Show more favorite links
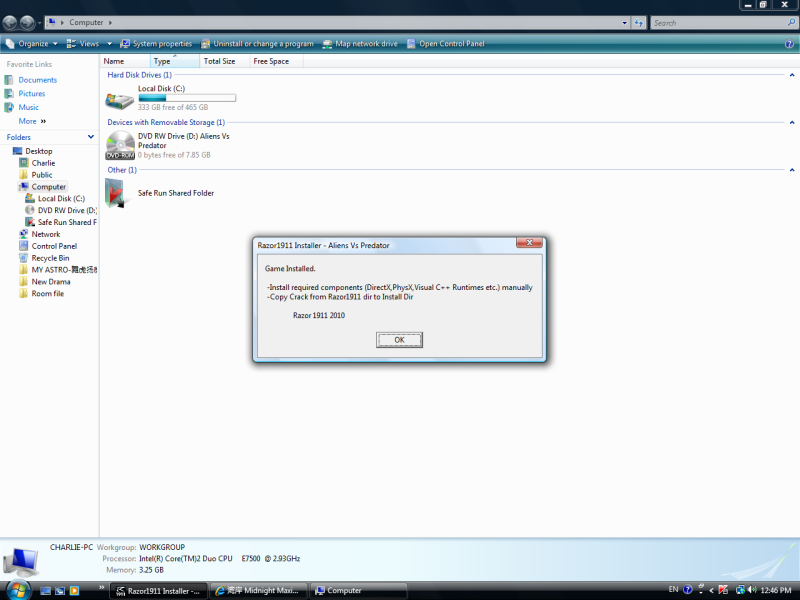800x600 pixels. pos(32,121)
